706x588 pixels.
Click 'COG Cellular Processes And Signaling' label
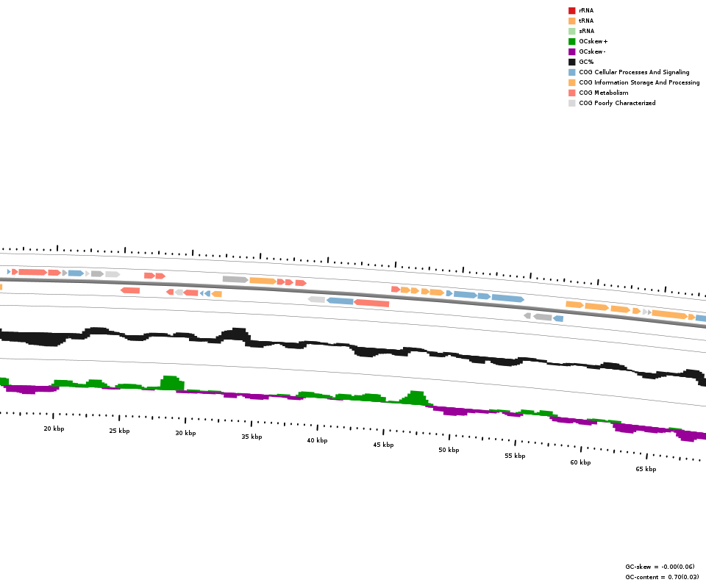(634, 72)
